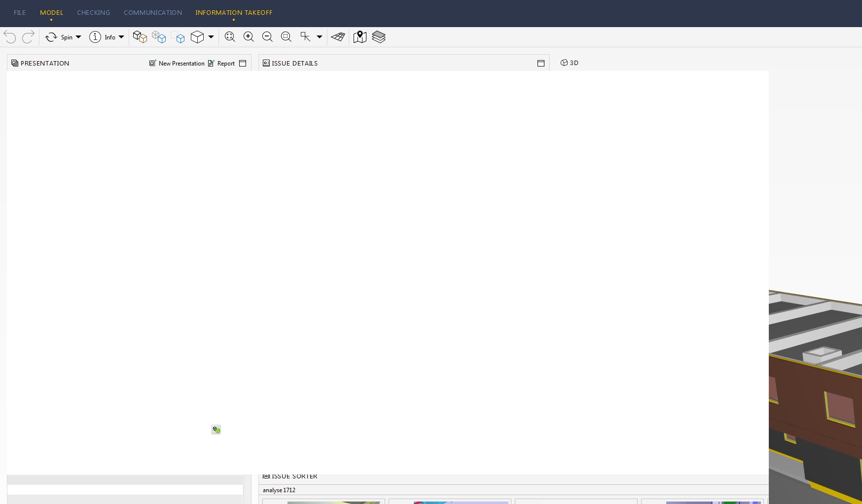Click the zoom-to-fit magnifier icon
The width and height of the screenshot is (862, 504).
click(x=230, y=37)
